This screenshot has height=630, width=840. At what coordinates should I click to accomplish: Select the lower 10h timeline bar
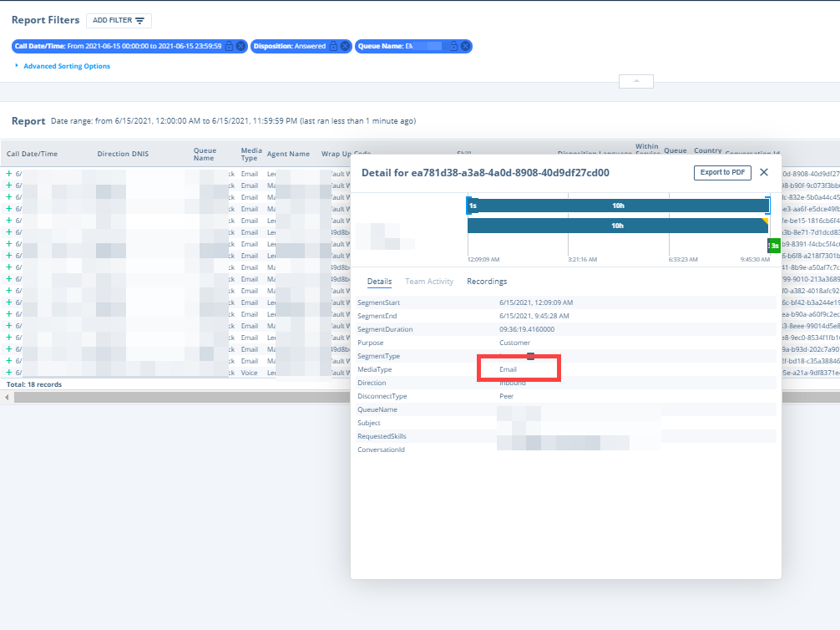coord(618,226)
